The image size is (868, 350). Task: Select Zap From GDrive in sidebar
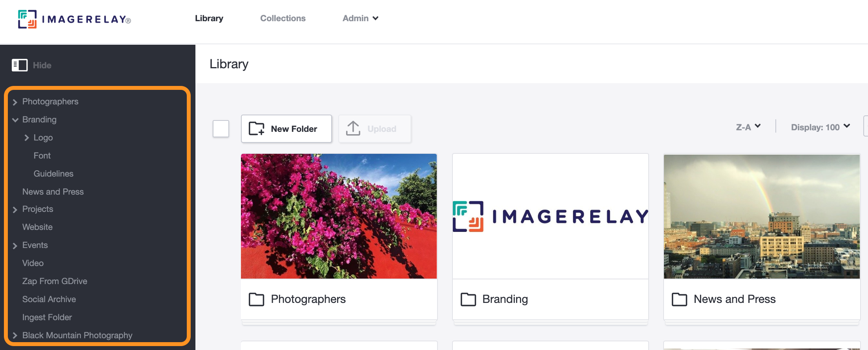tap(55, 281)
